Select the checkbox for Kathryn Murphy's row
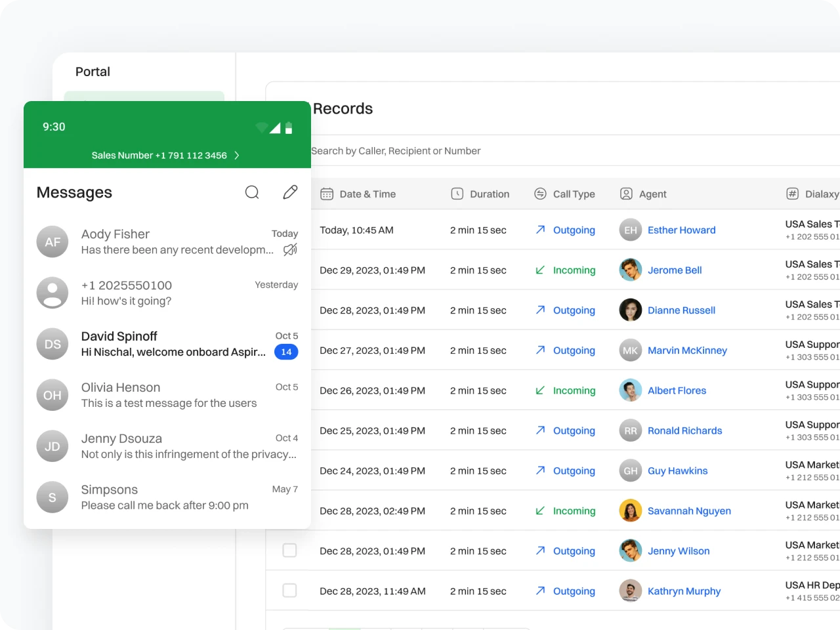Viewport: 840px width, 630px height. [289, 591]
